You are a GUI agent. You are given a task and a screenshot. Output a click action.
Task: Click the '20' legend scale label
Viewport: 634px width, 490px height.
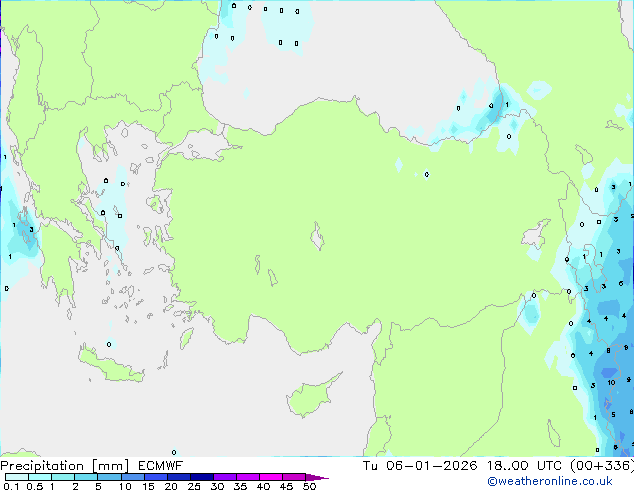click(x=171, y=486)
